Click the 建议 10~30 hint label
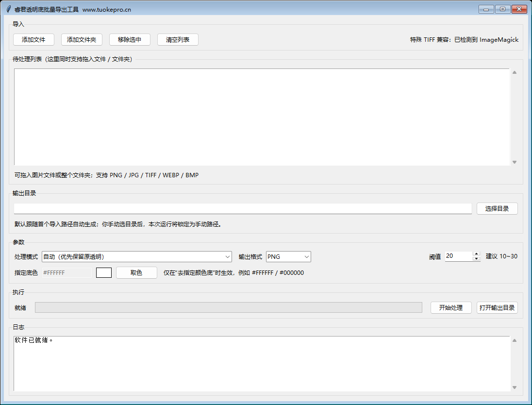Screen dimensions: 532x405 point(501,256)
